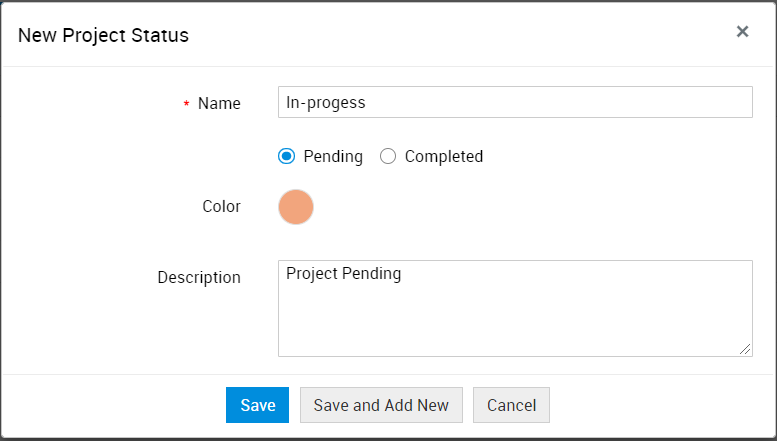
Task: Click the red required asterisk marker
Action: (x=186, y=104)
